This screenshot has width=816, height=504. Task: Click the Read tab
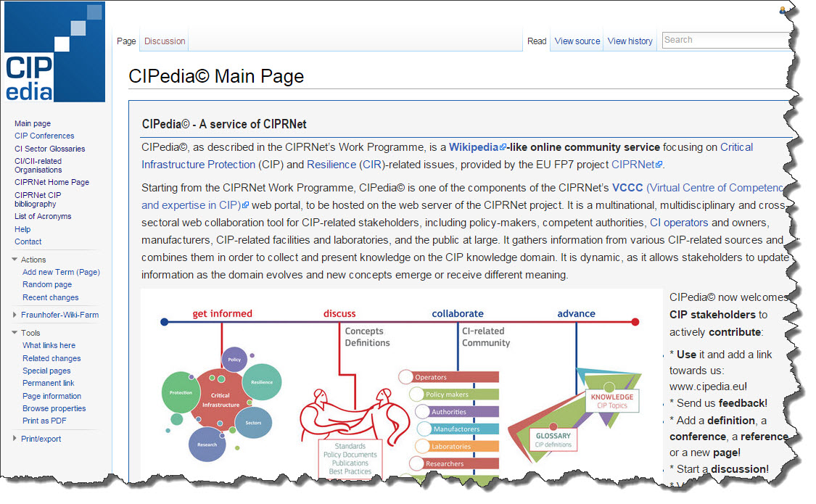(537, 41)
